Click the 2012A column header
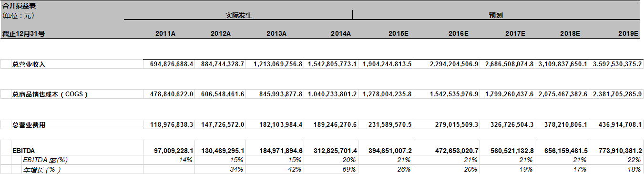The width and height of the screenshot is (644, 174). click(221, 33)
